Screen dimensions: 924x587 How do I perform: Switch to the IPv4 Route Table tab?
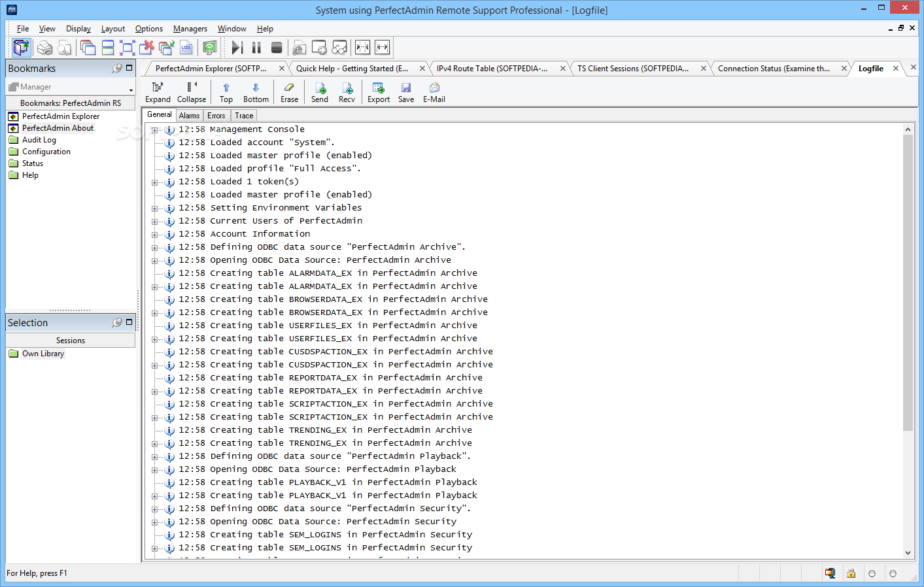click(x=492, y=69)
